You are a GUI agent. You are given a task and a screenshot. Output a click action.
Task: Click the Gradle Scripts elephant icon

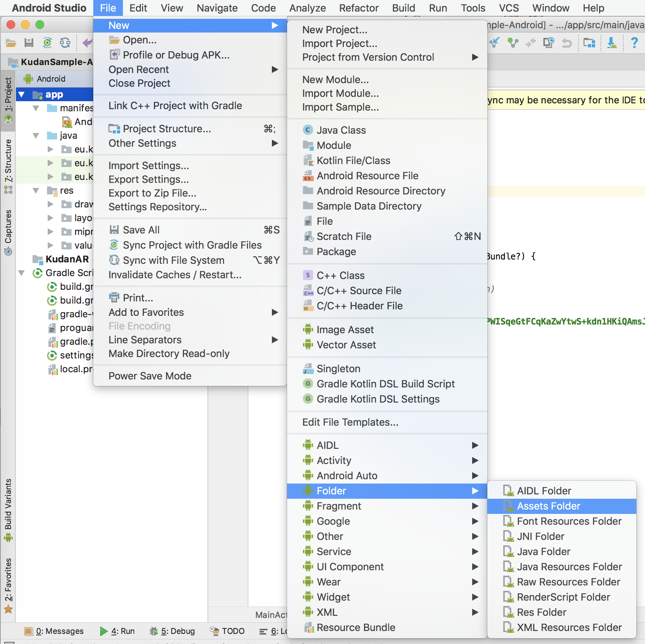coord(37,273)
